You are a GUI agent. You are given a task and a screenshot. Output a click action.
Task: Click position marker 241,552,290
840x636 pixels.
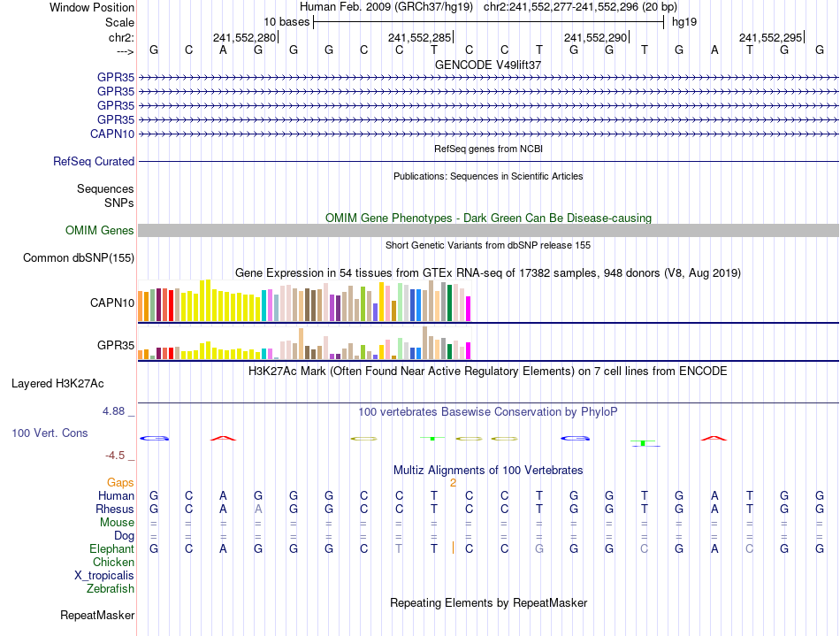click(595, 37)
